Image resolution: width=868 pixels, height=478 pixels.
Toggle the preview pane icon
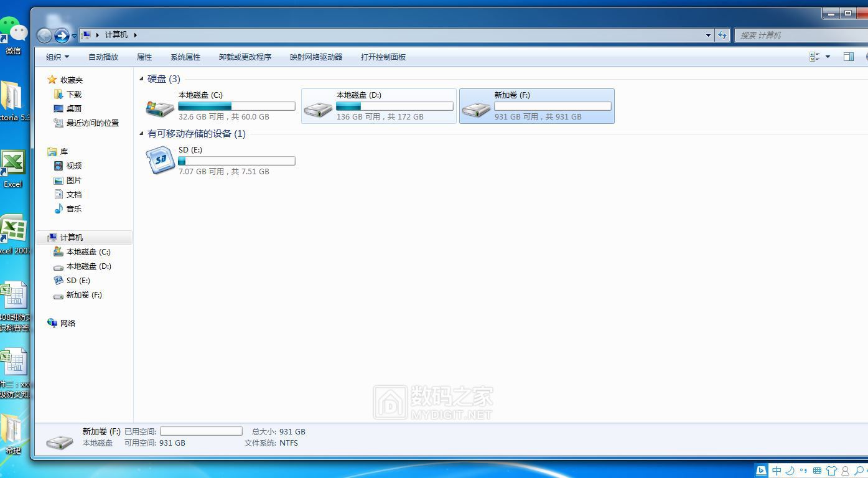coord(848,57)
